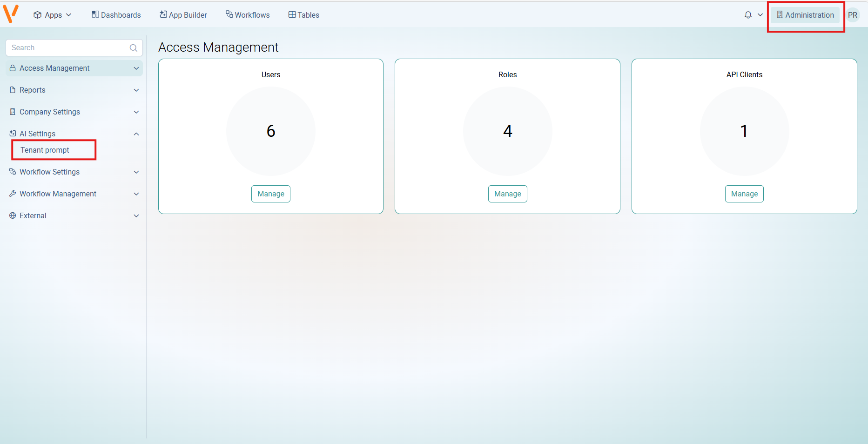Click the External globe icon
This screenshot has height=444, width=868.
tap(13, 215)
